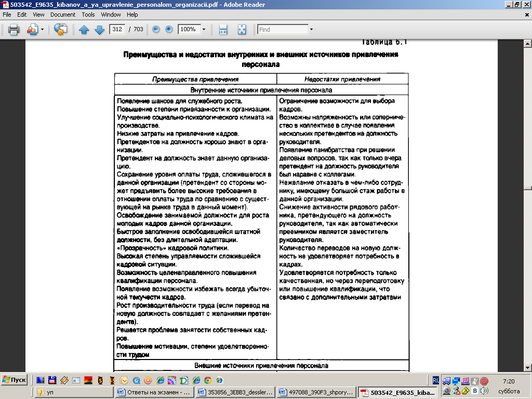Viewport: 532px width, 399px height.
Task: Launch the green D document quick launch icon
Action: pos(184,380)
